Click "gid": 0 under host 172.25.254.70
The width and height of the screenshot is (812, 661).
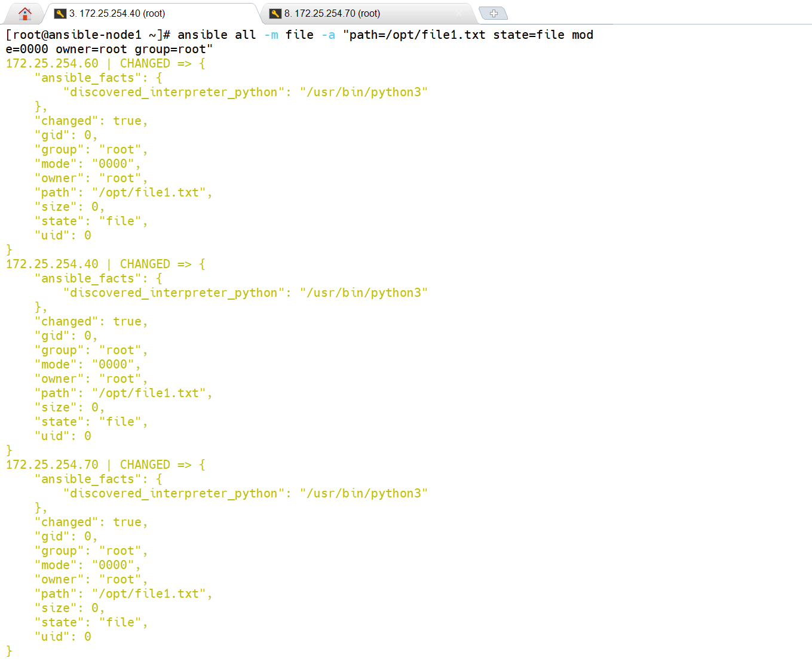point(66,536)
